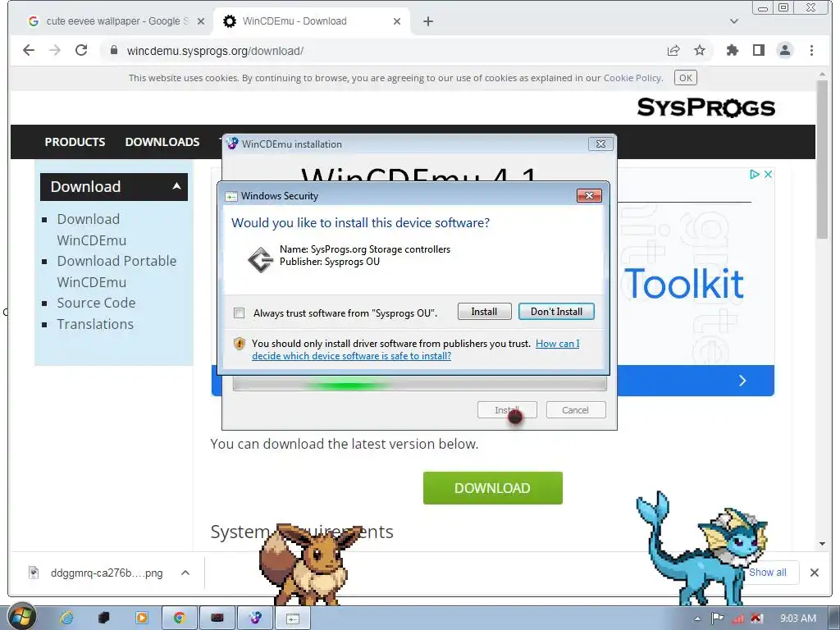Close the downloads bar

[x=815, y=573]
